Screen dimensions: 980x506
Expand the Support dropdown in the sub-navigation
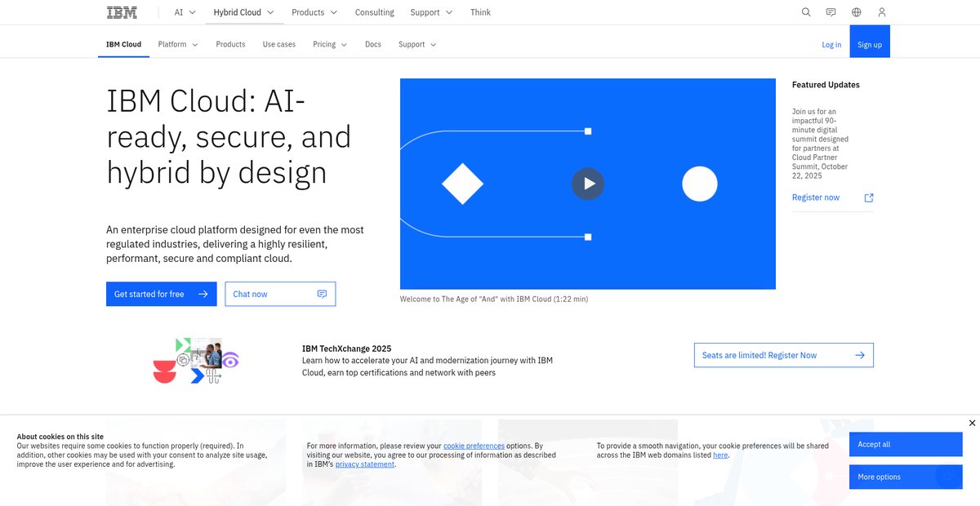[x=417, y=44]
